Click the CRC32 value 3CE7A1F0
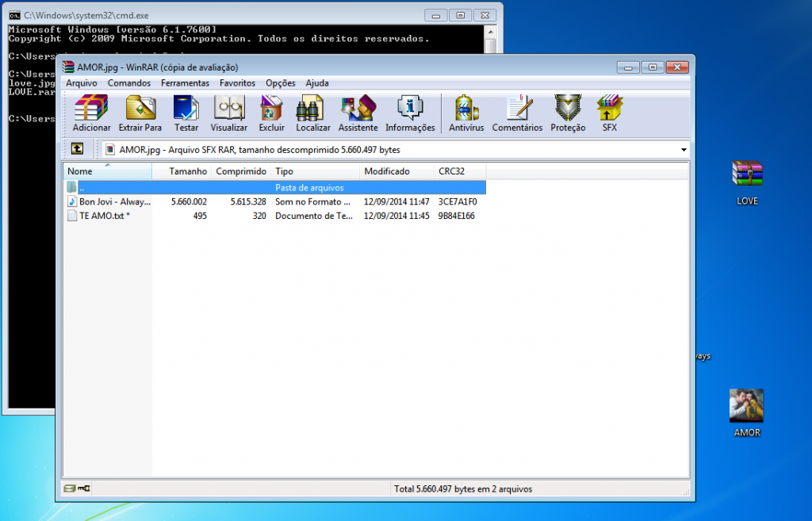Image resolution: width=812 pixels, height=521 pixels. 458,201
